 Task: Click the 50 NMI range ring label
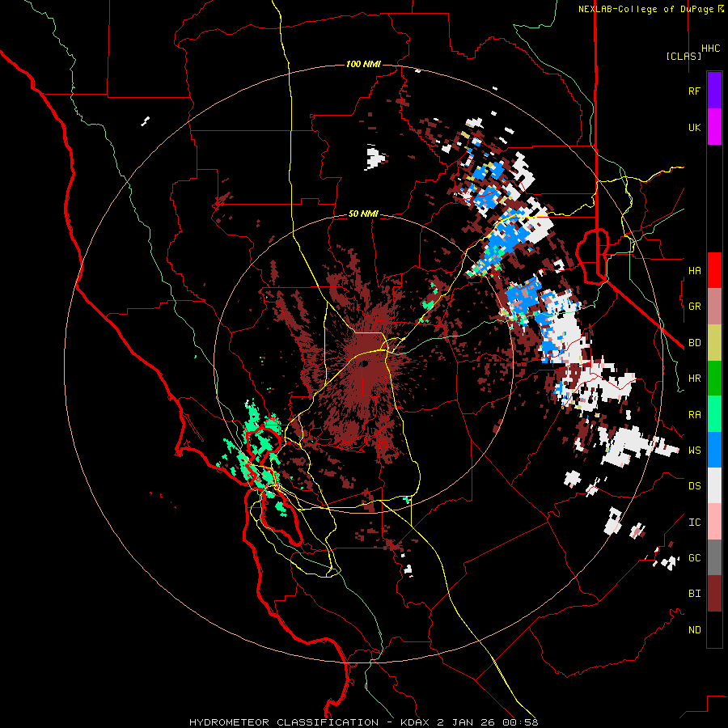363,214
